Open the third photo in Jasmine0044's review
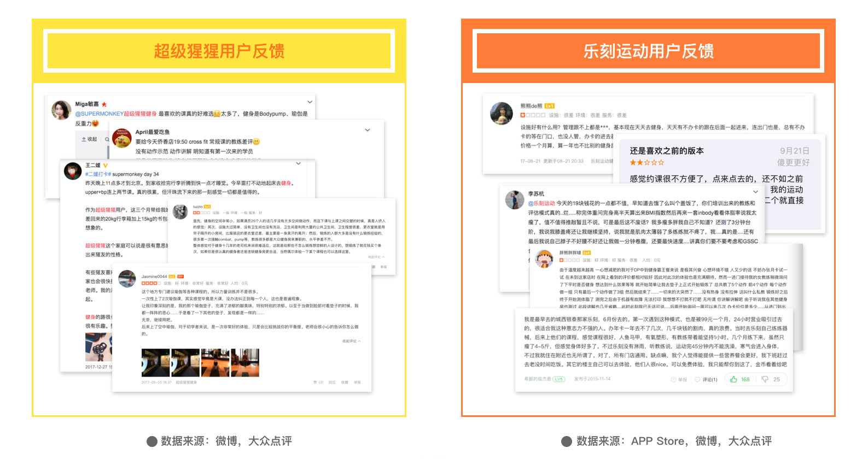868x465 pixels. pyautogui.click(x=215, y=363)
